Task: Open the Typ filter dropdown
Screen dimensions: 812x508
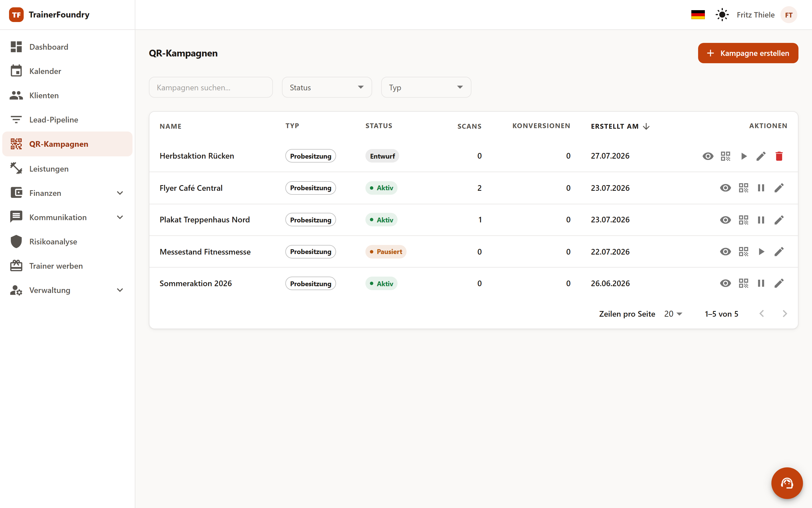Action: pos(426,87)
